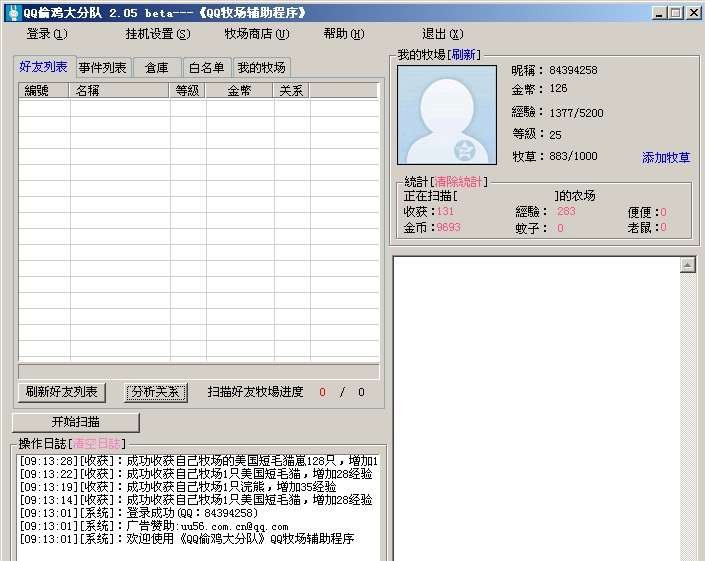Sort by the 名称 column header
The width and height of the screenshot is (705, 561).
[x=119, y=90]
